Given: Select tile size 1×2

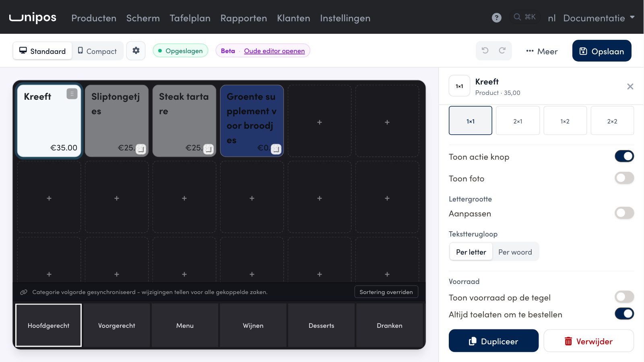Looking at the screenshot, I should click(565, 121).
